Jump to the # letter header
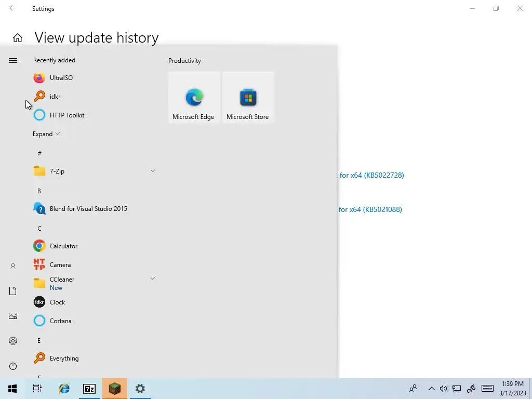 pos(39,153)
